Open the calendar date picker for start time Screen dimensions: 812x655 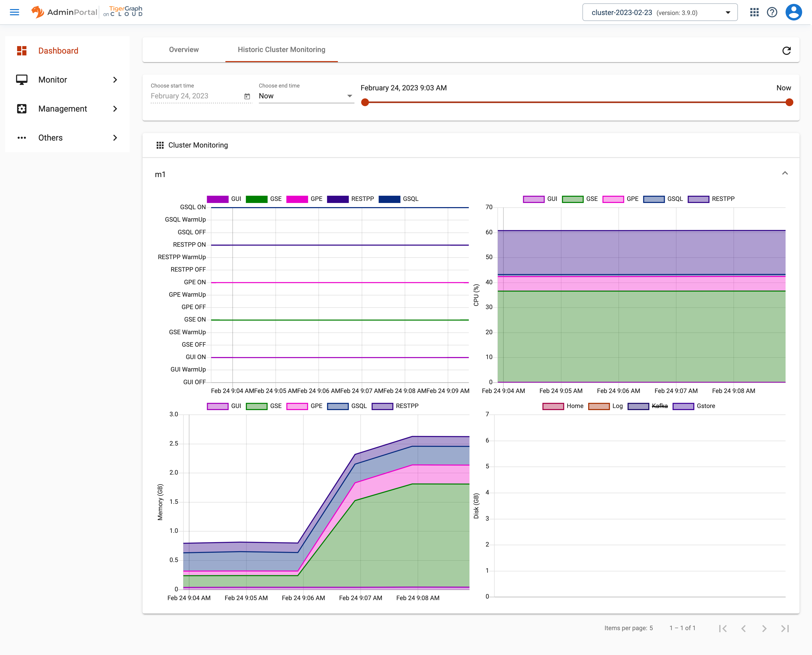click(247, 96)
